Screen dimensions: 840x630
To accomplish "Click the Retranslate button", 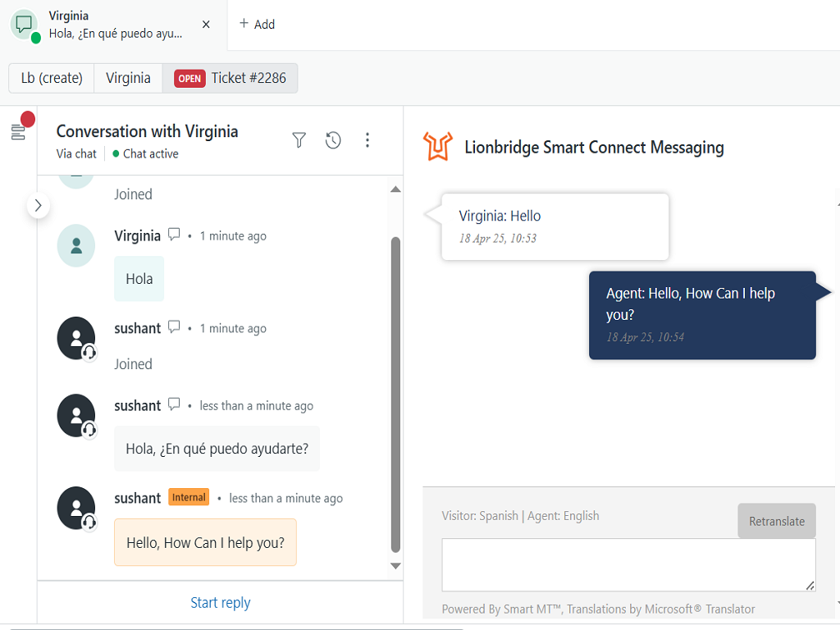I will [776, 521].
